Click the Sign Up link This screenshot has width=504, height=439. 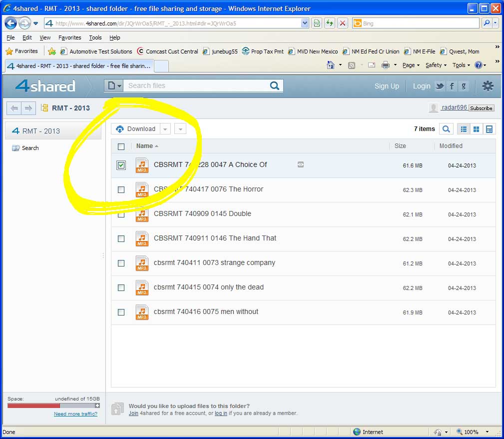click(x=387, y=86)
